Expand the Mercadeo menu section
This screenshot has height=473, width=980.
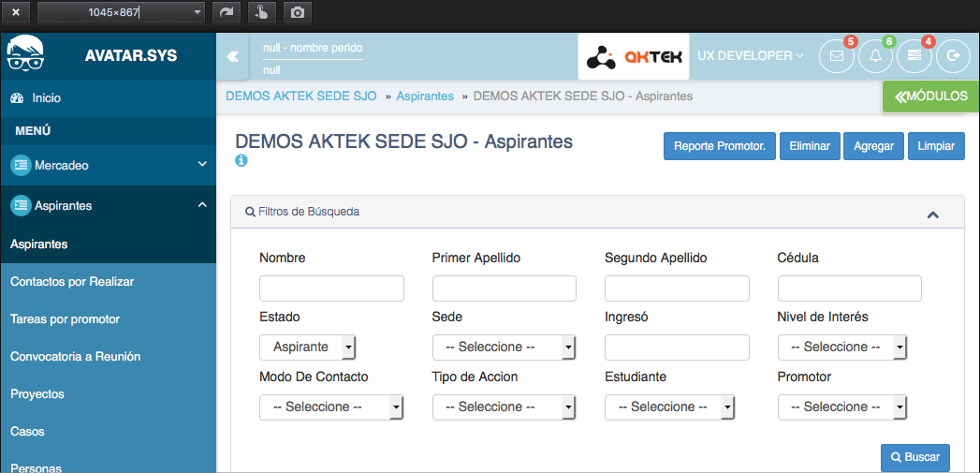pyautogui.click(x=108, y=166)
